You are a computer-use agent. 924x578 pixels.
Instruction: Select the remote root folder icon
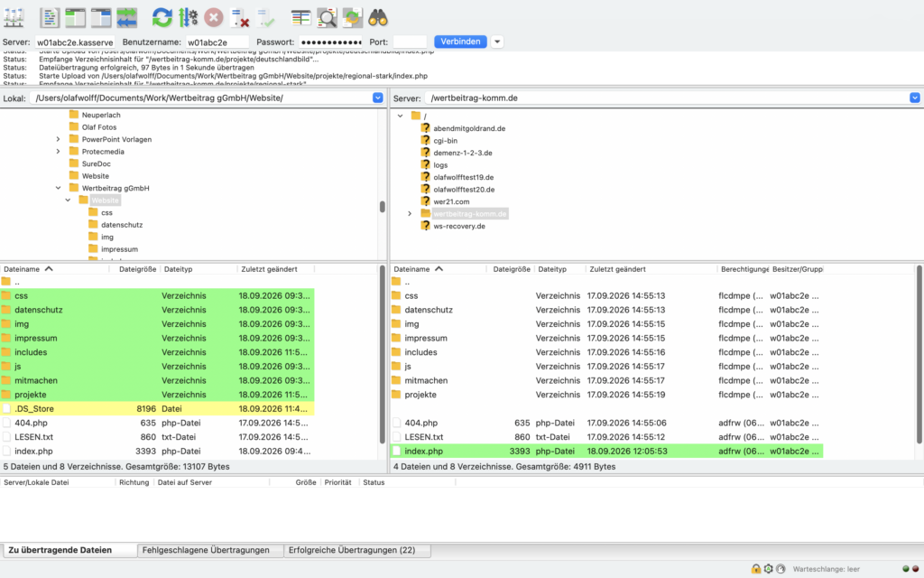pyautogui.click(x=415, y=116)
